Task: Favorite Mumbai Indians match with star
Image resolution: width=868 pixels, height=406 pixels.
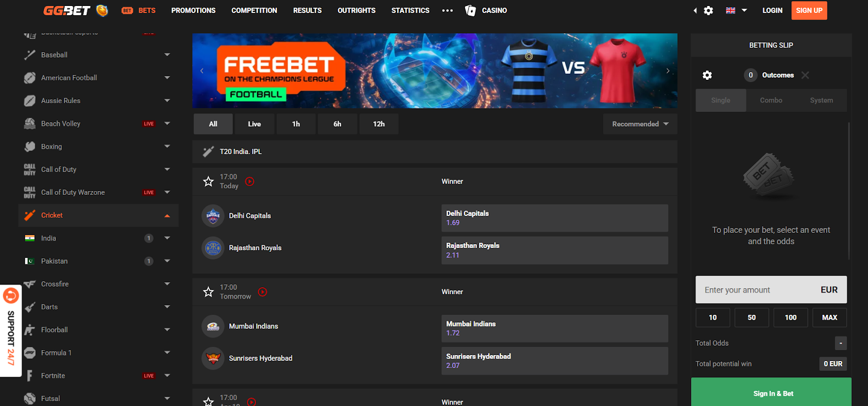Action: coord(208,292)
